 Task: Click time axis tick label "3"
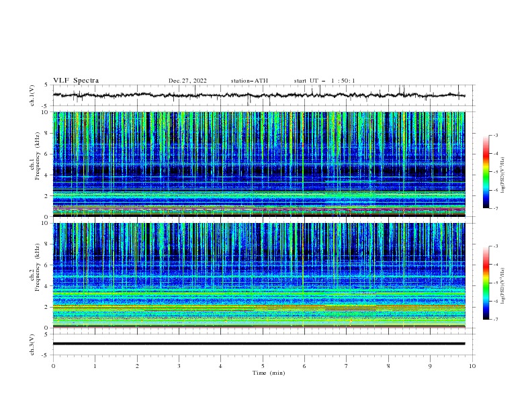[x=179, y=366]
